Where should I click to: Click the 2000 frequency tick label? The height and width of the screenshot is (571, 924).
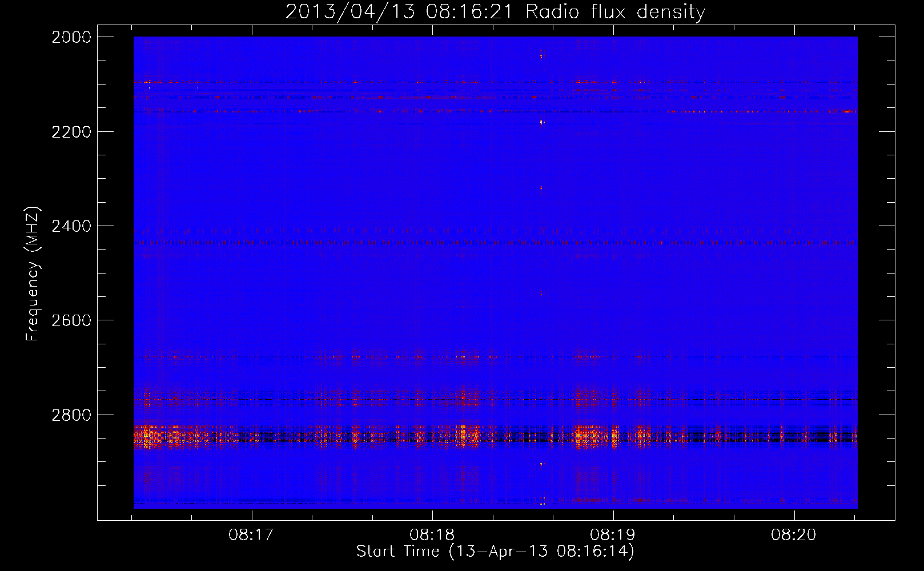coord(71,37)
